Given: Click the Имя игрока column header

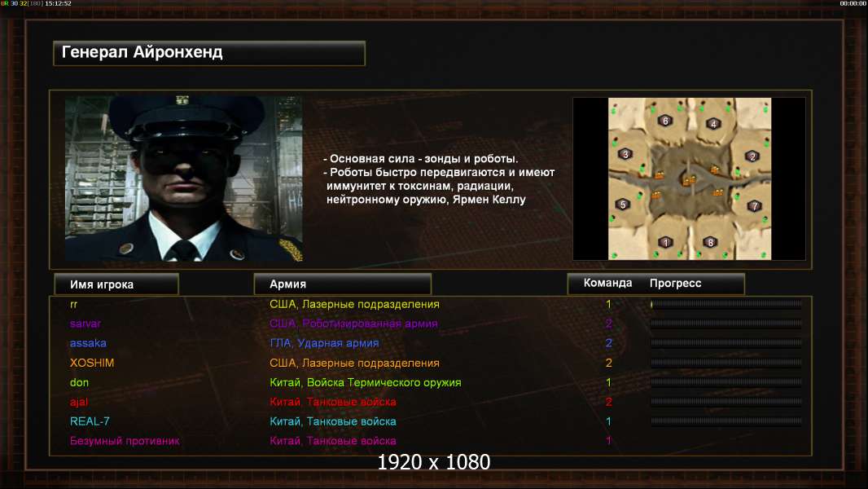Looking at the screenshot, I should (x=116, y=284).
